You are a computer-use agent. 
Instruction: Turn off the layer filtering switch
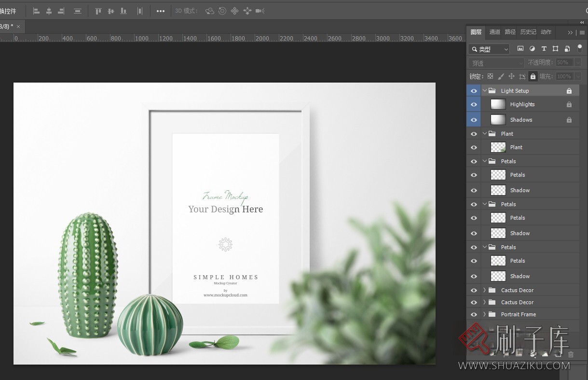coord(579,48)
